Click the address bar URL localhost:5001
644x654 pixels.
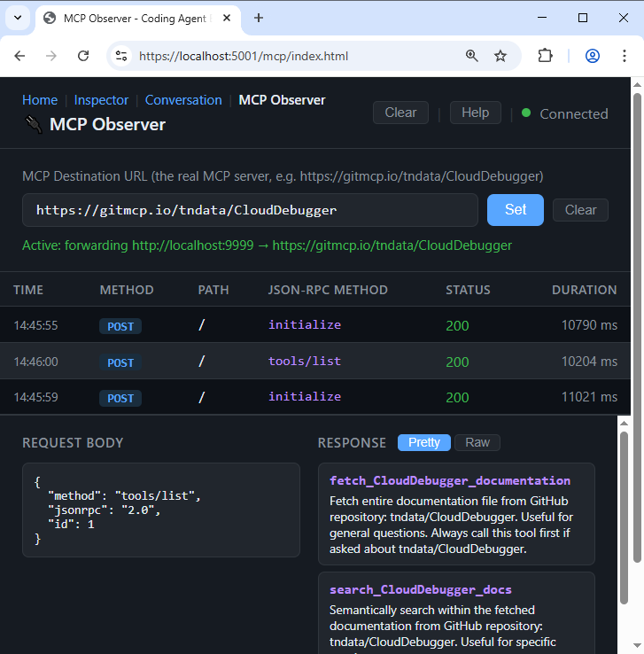pyautogui.click(x=244, y=56)
